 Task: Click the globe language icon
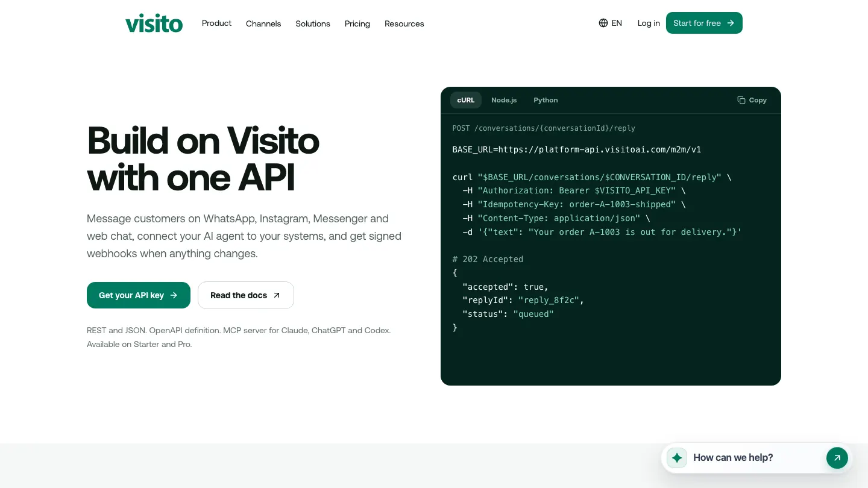[603, 23]
